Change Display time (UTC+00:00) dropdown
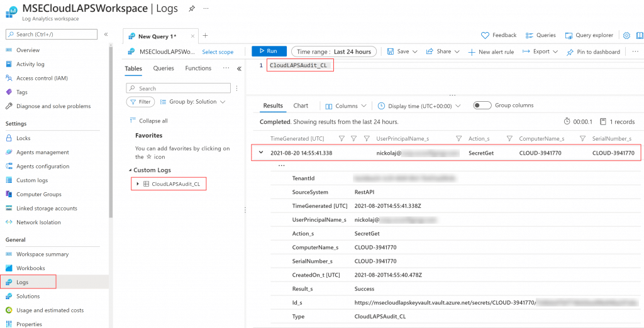Viewport: 644px width, 328px height. (419, 106)
